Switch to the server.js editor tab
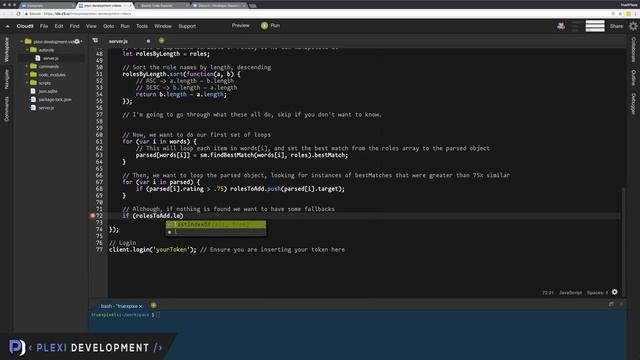This screenshot has width=640, height=360. (118, 41)
